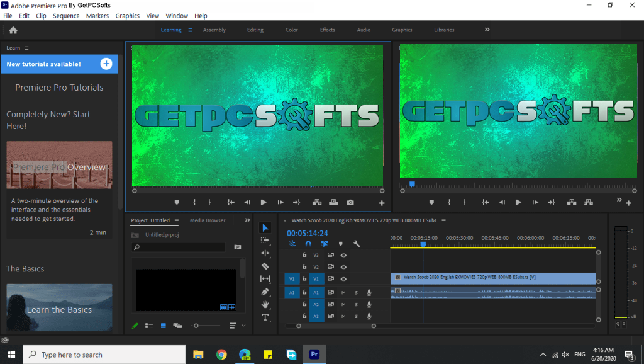
Task: Select the Pen tool
Action: pos(265,292)
